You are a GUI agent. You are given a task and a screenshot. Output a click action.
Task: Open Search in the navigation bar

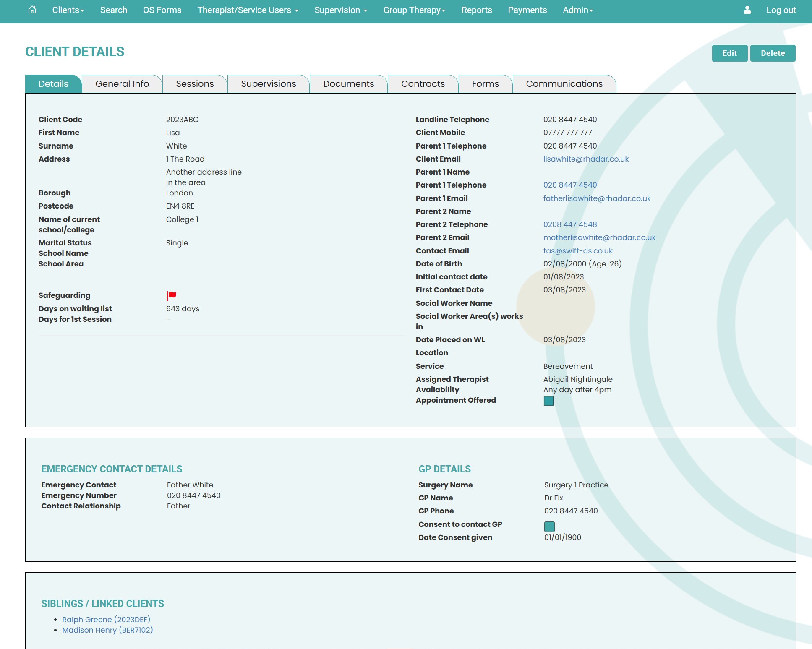[114, 10]
